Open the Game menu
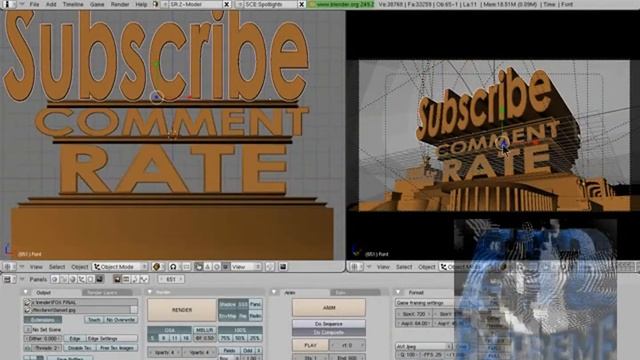 click(97, 4)
